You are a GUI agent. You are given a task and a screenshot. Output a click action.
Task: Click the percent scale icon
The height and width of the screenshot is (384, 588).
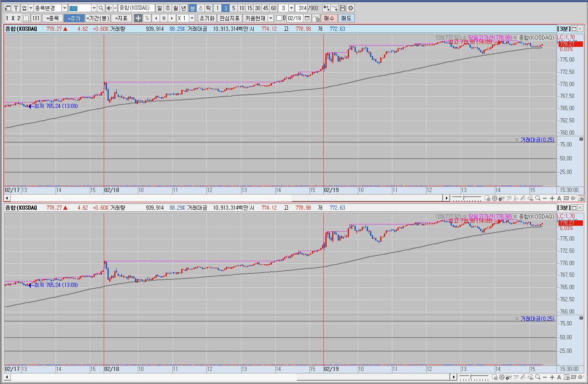147,18
